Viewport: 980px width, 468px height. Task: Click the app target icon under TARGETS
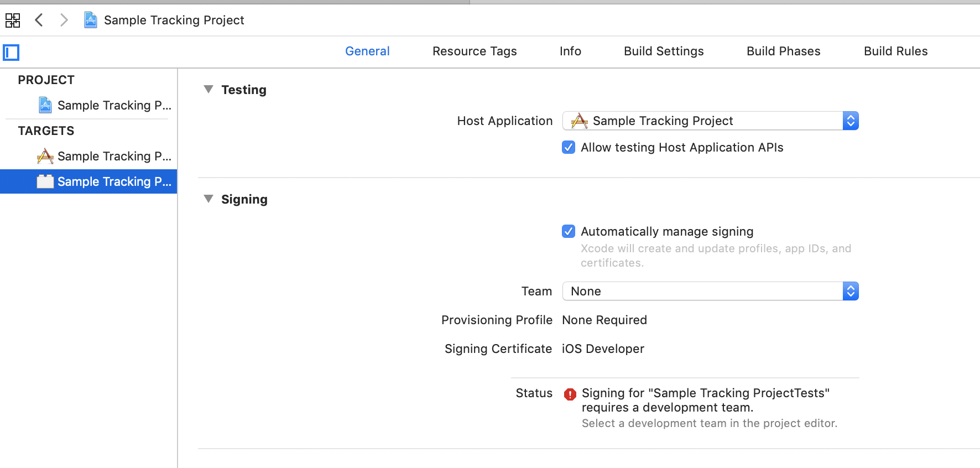[x=45, y=156]
